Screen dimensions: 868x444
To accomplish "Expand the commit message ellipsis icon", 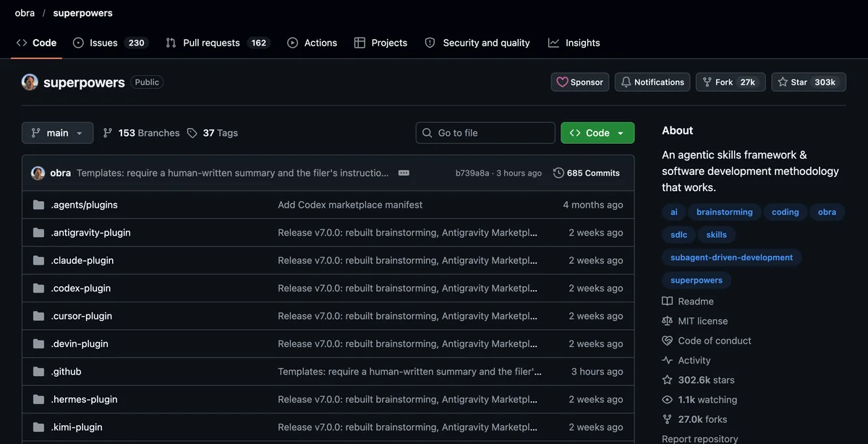I will pos(404,173).
